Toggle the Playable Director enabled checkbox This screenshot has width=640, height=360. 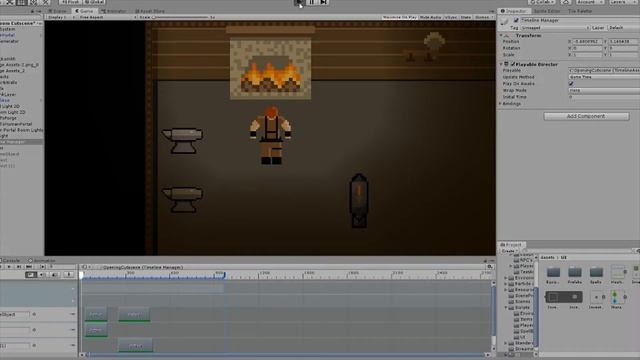pos(513,64)
